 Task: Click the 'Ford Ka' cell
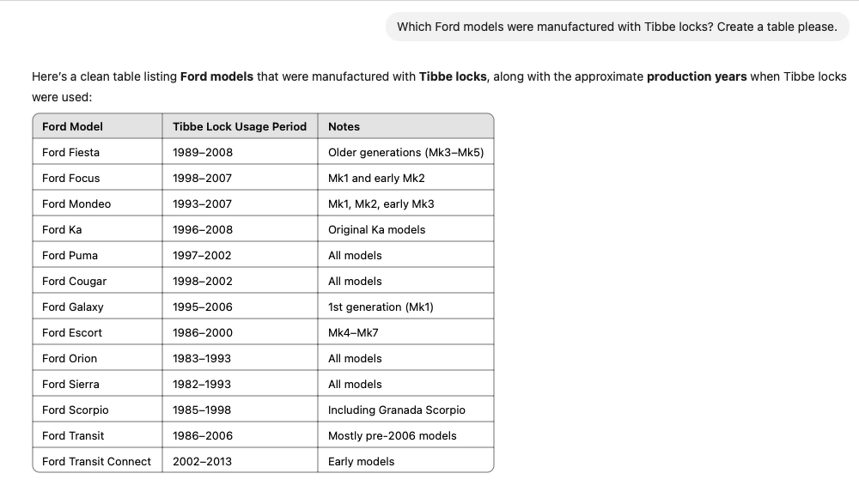62,229
